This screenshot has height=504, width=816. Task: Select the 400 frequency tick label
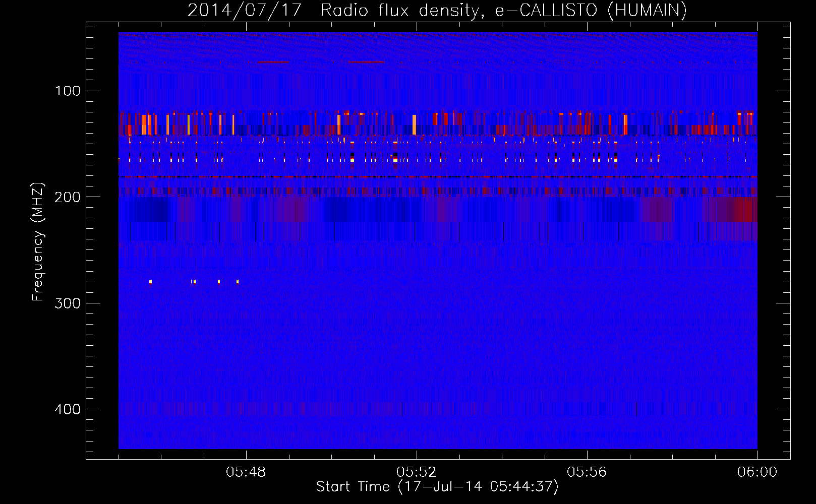68,409
